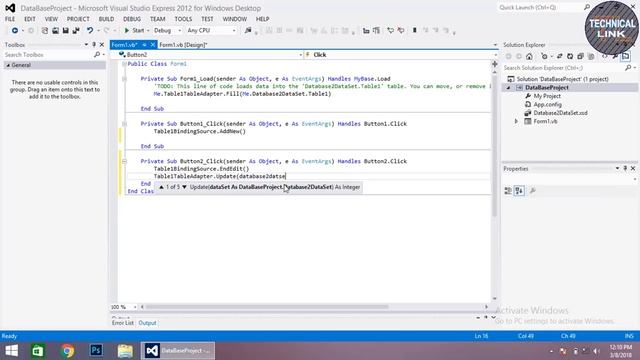Click the Alphabetical sort icon in Properties
640x360 pixels.
pos(519,191)
